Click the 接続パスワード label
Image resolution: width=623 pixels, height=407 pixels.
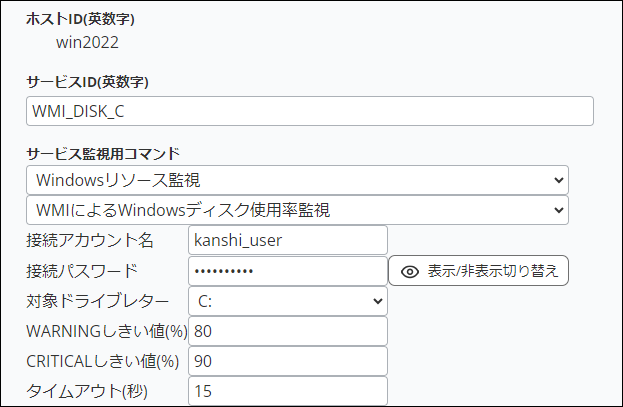pos(82,271)
